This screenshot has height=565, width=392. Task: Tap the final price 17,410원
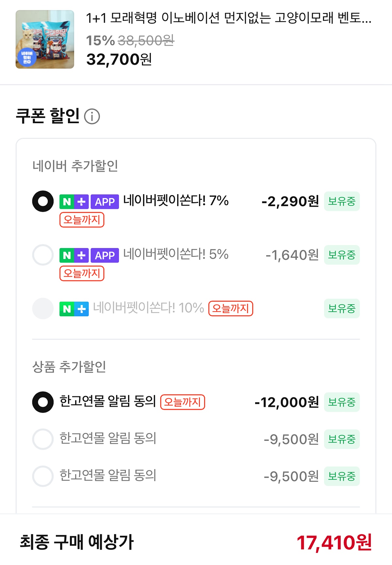click(334, 542)
